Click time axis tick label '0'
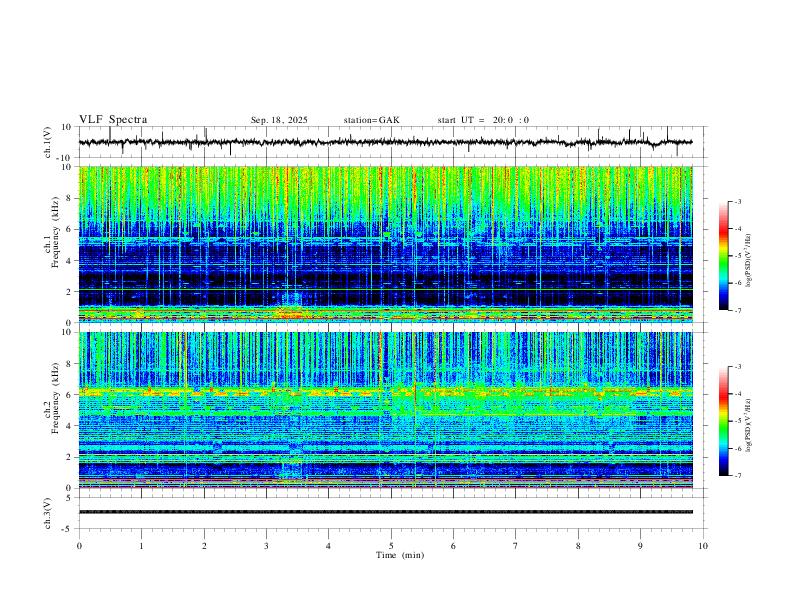 [x=79, y=546]
